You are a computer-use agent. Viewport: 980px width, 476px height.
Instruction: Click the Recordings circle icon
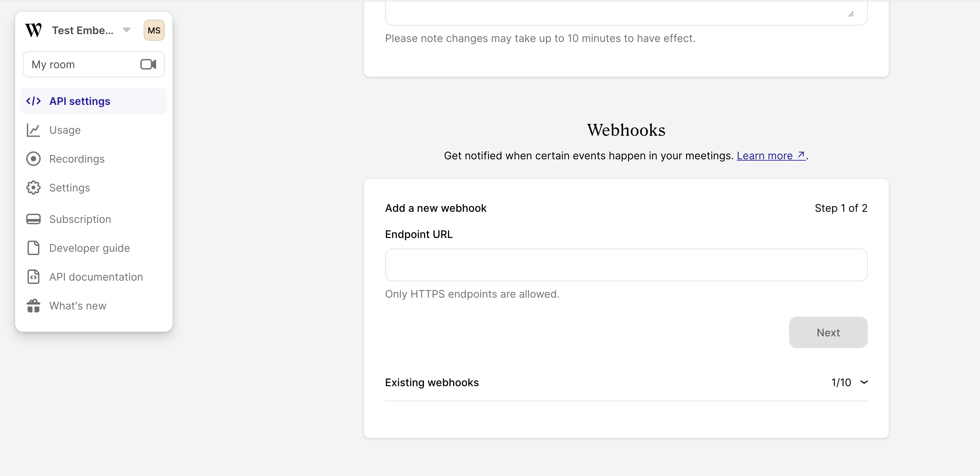pos(33,159)
